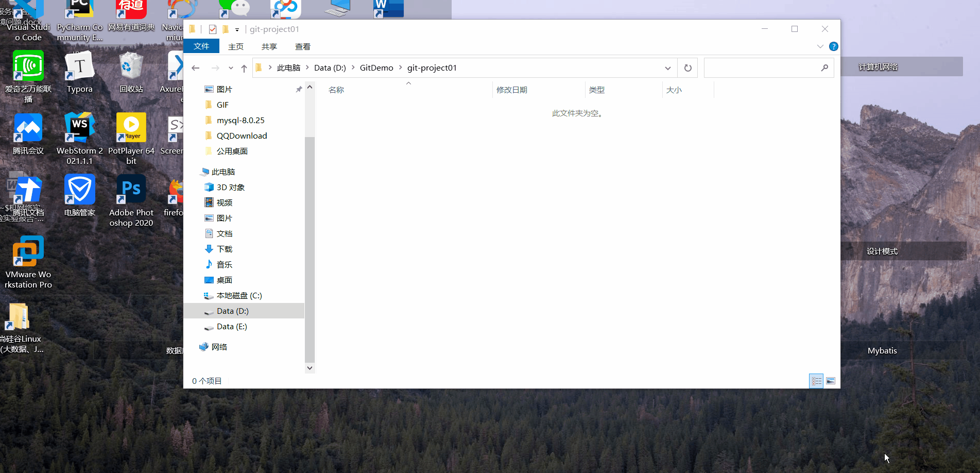Click the properties checkmark toolbar icon
980x473 pixels.
213,29
